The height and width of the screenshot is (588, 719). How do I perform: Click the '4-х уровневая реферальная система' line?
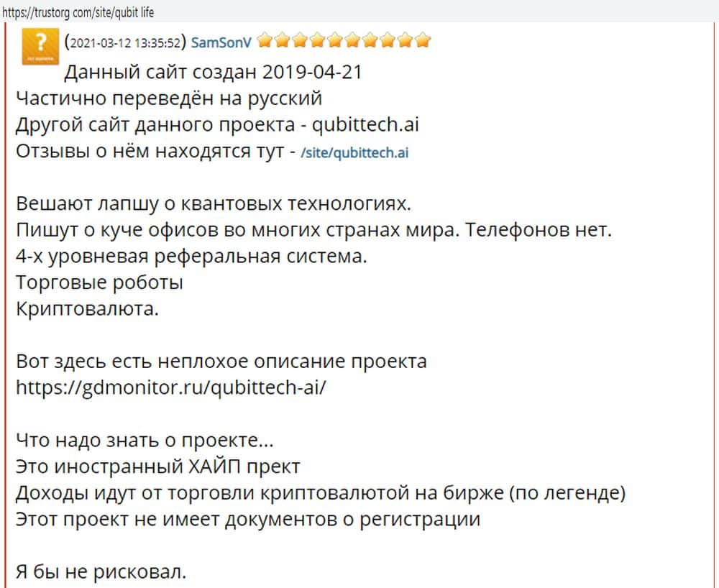point(191,257)
